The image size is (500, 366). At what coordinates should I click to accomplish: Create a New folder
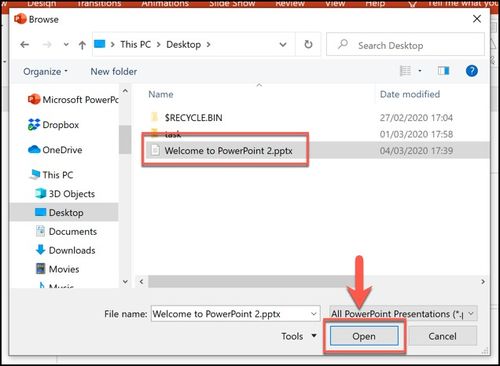[114, 71]
